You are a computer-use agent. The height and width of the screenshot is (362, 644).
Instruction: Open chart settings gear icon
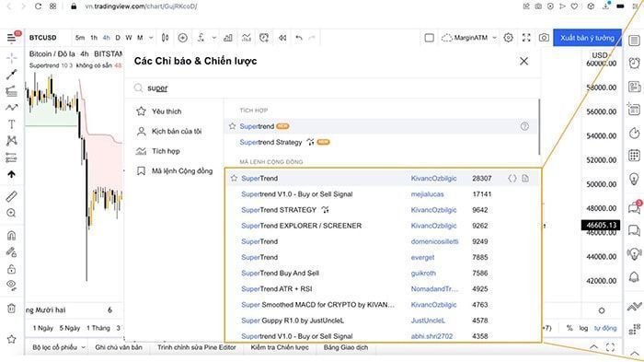tap(509, 38)
